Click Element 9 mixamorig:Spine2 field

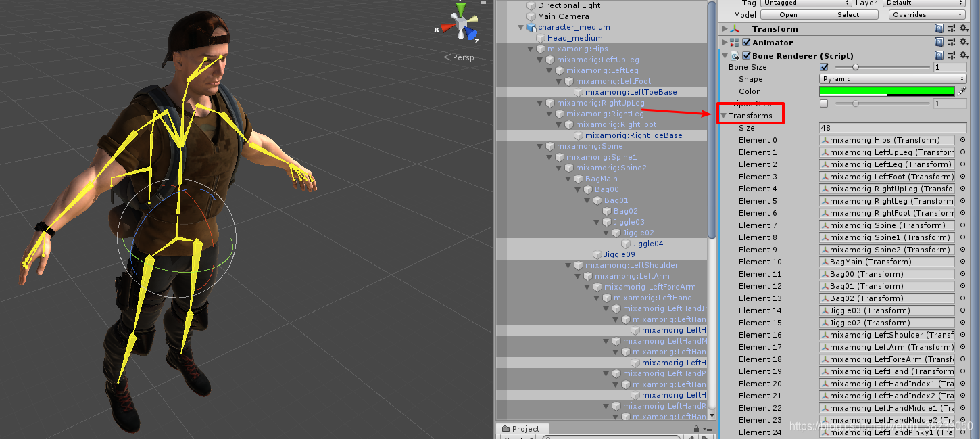(x=887, y=250)
